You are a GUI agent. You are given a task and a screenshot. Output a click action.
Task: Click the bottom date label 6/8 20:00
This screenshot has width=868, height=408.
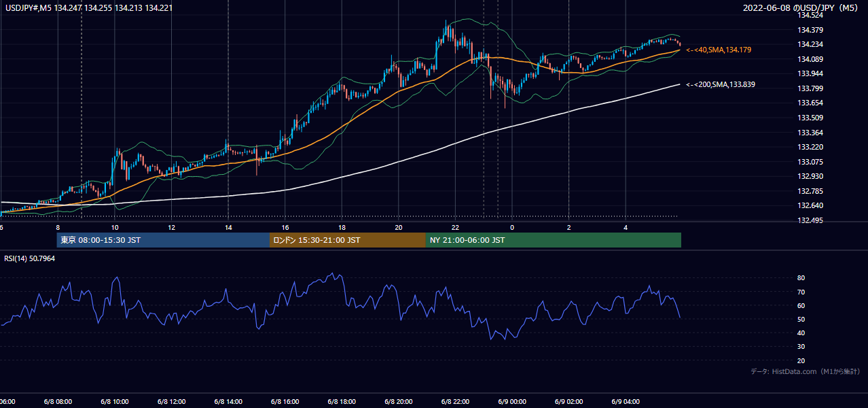point(398,402)
